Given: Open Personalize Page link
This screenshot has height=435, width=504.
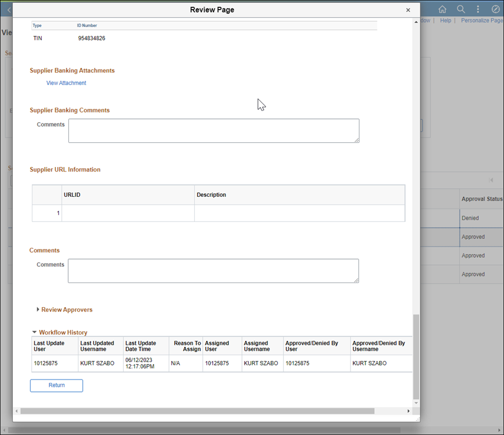Looking at the screenshot, I should pyautogui.click(x=482, y=21).
